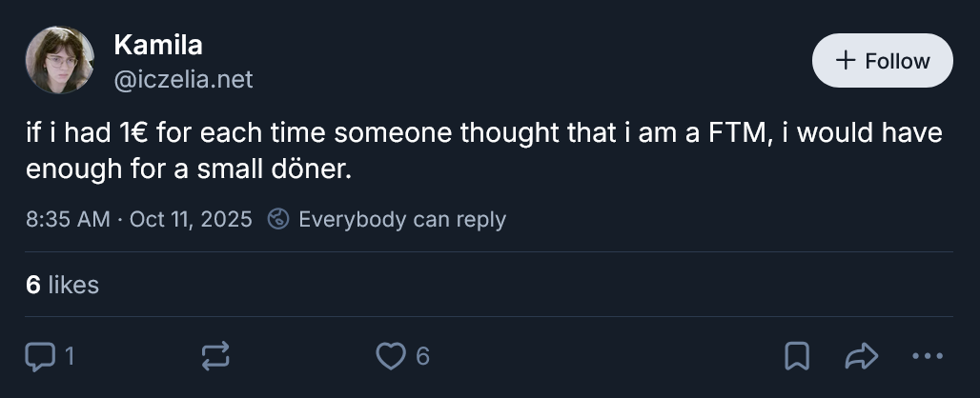Save the post with the bookmark icon
The width and height of the screenshot is (980, 398).
796,356
